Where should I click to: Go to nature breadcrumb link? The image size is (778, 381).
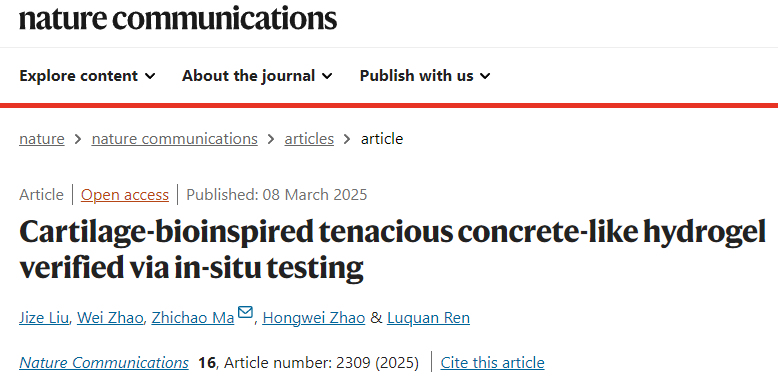42,139
